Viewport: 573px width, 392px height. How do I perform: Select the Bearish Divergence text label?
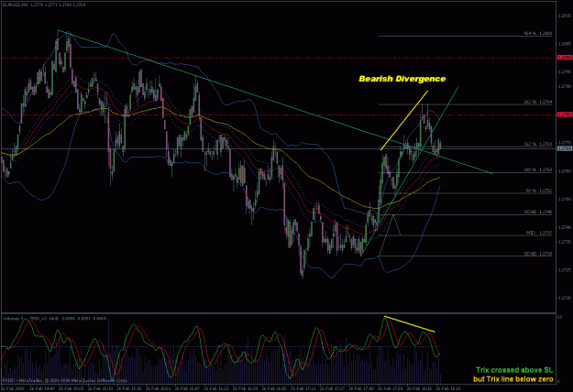(402, 79)
